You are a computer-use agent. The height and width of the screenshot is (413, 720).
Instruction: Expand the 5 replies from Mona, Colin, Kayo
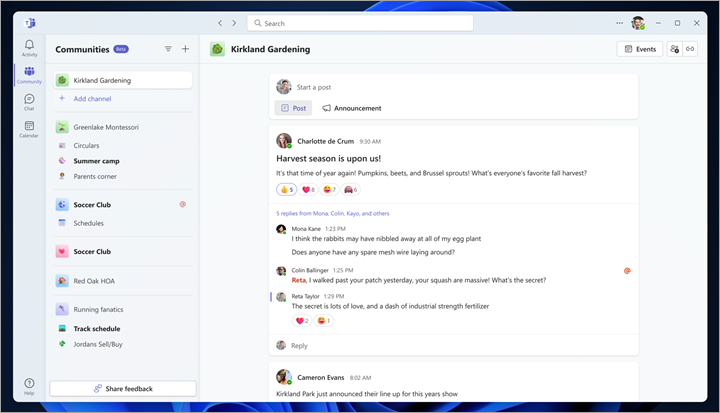tap(333, 213)
